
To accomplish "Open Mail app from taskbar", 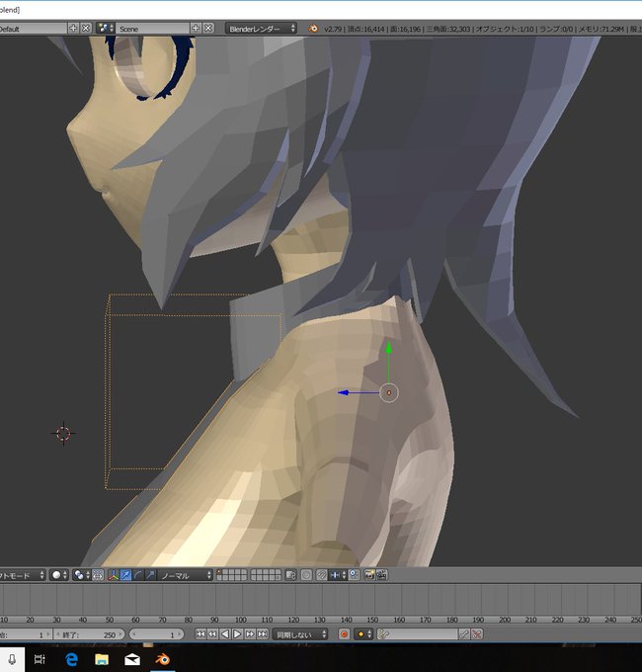I will click(x=132, y=659).
